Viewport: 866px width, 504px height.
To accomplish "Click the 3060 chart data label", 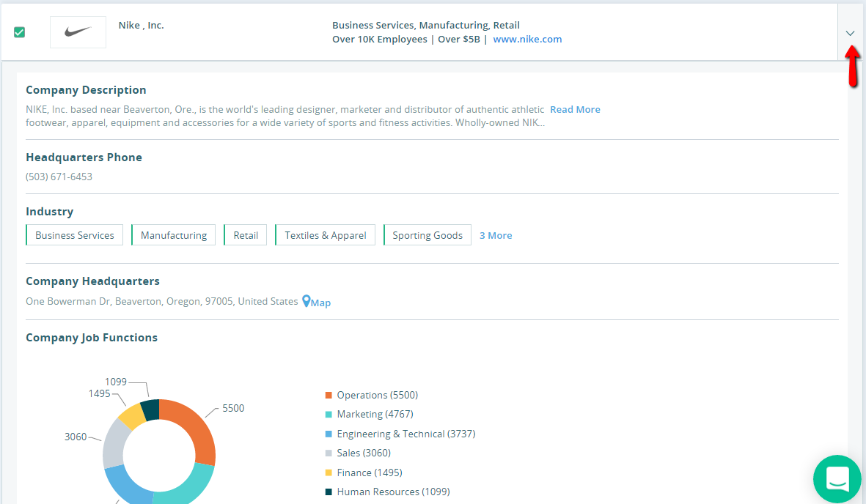I will pyautogui.click(x=76, y=437).
